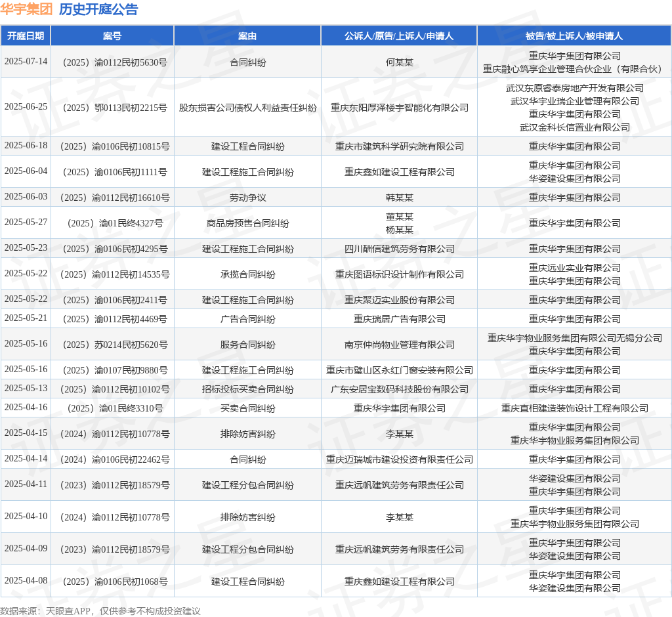Select the date 2025-06-04
Screen dimensions: 672x617
[x=26, y=171]
